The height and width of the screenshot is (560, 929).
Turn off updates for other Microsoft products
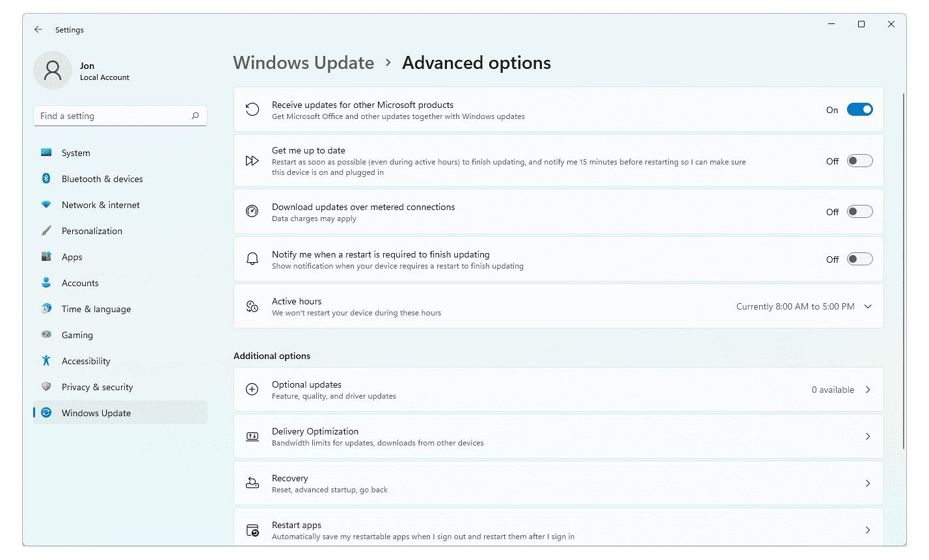point(860,109)
